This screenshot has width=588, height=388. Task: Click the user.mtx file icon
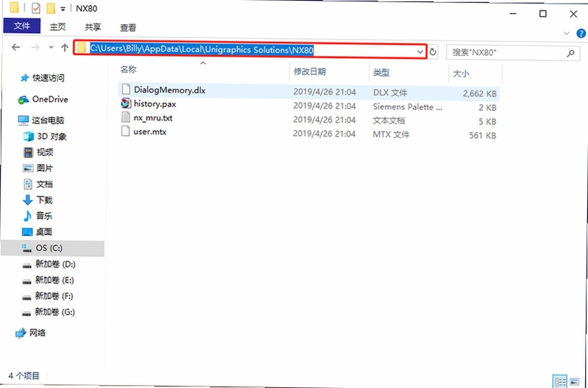pyautogui.click(x=125, y=132)
